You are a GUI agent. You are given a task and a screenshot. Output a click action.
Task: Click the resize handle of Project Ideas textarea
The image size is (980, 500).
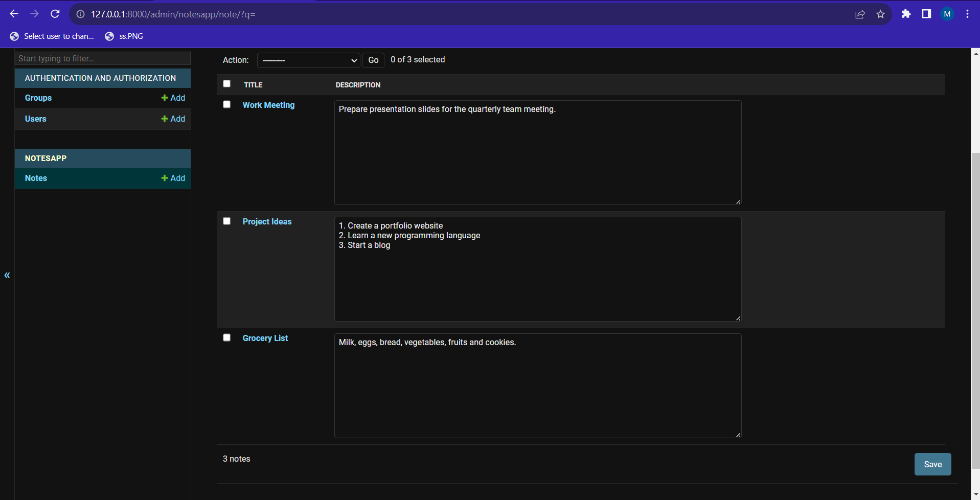click(x=738, y=318)
